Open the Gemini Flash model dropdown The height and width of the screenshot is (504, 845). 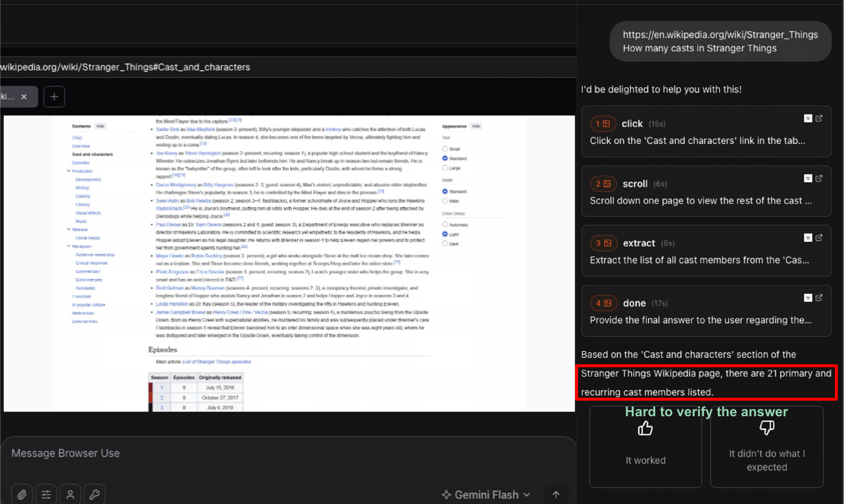tap(485, 494)
